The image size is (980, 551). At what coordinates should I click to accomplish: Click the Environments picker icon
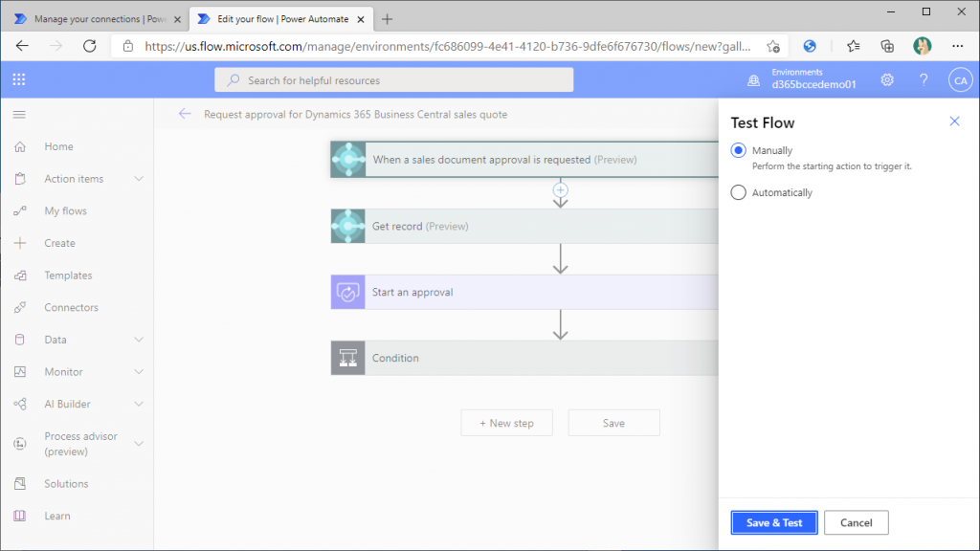754,80
